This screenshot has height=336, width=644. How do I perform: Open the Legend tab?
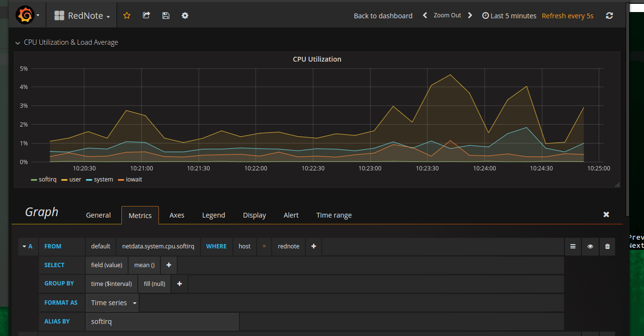213,215
